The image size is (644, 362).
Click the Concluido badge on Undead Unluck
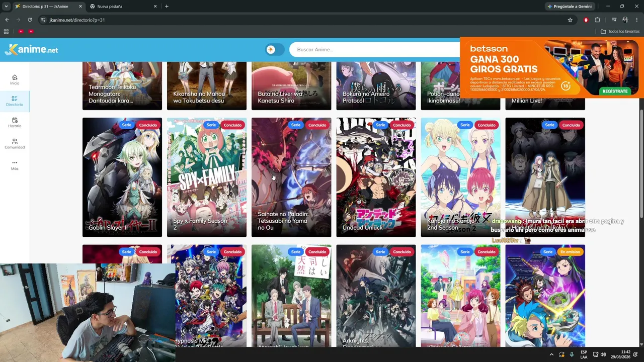(401, 125)
